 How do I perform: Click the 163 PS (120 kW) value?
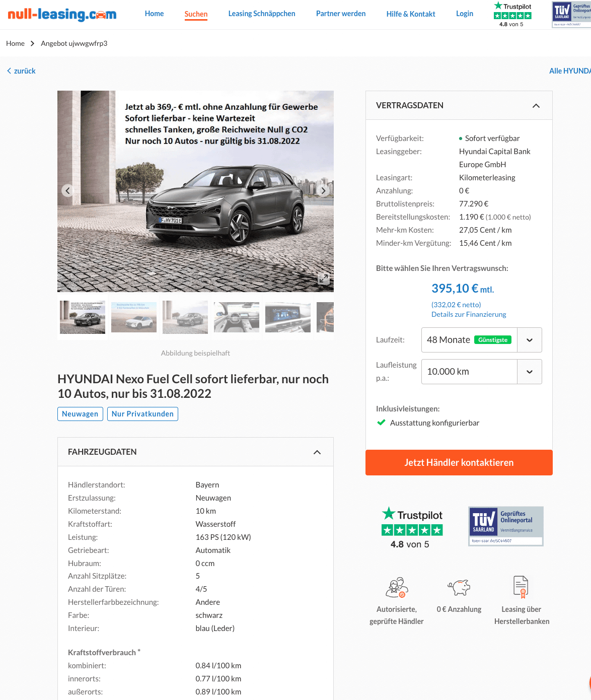224,537
